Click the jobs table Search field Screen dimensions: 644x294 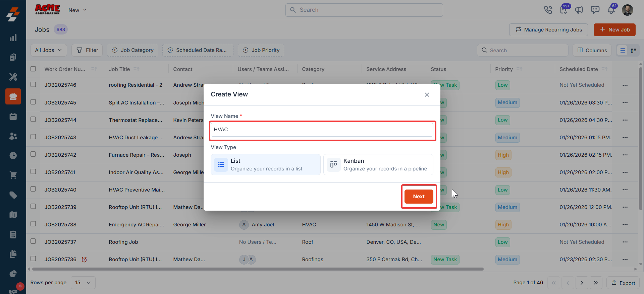coord(523,50)
